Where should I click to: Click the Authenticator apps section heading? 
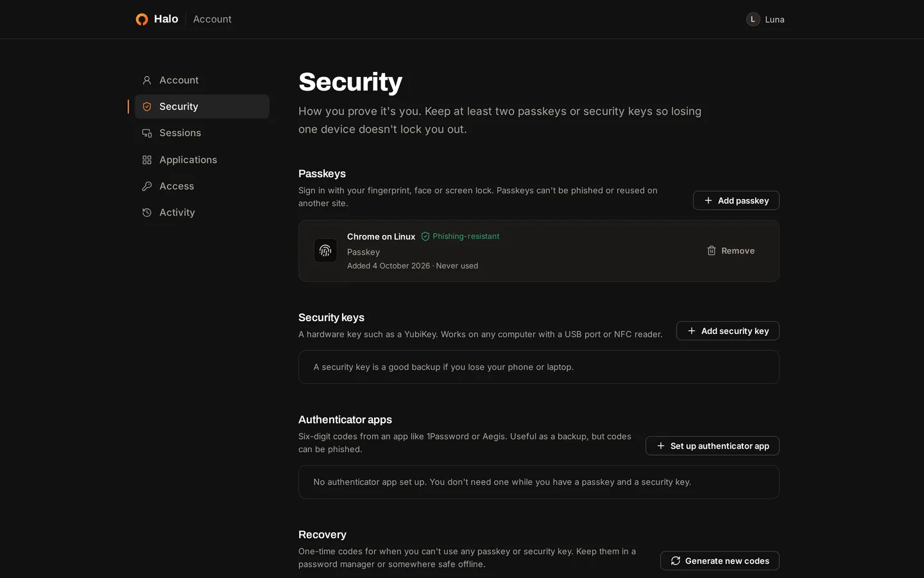click(345, 419)
